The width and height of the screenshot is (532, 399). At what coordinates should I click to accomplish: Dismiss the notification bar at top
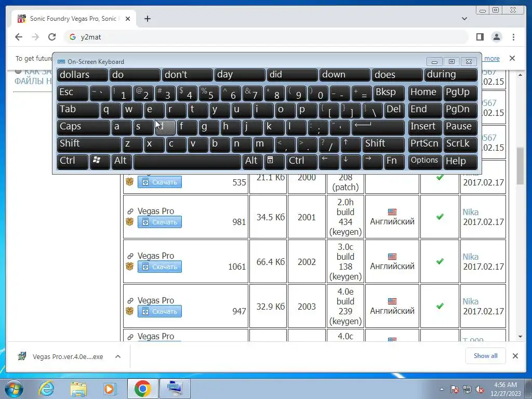512,58
